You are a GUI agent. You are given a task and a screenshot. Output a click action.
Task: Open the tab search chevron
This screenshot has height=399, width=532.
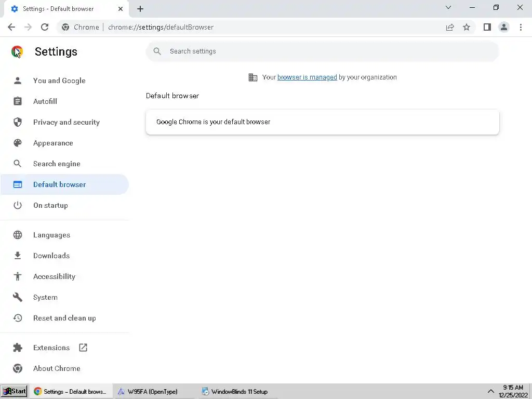pyautogui.click(x=448, y=7)
